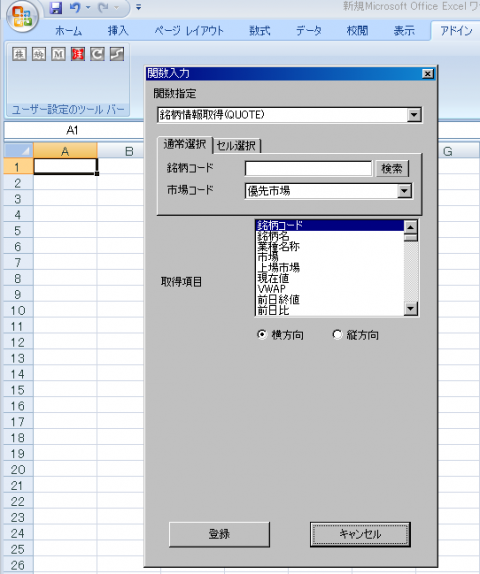480x574 pixels.
Task: Click the 検索 search button
Action: click(x=392, y=169)
